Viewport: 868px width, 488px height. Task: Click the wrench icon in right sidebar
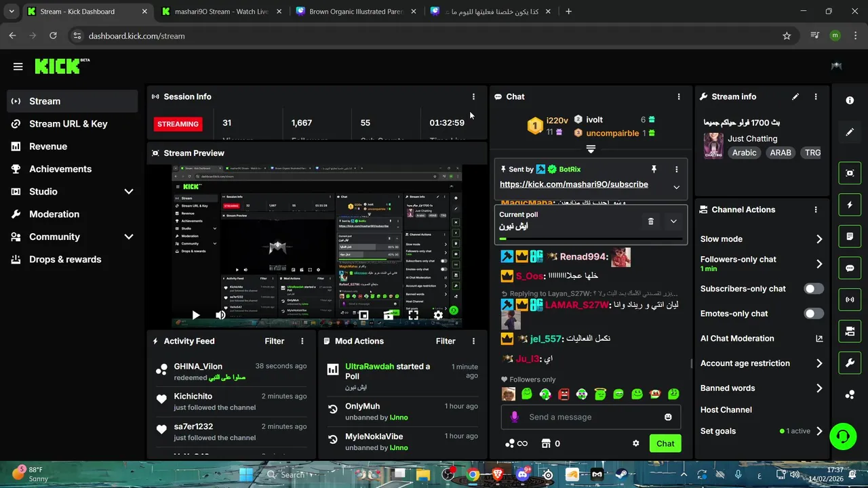[x=850, y=363]
